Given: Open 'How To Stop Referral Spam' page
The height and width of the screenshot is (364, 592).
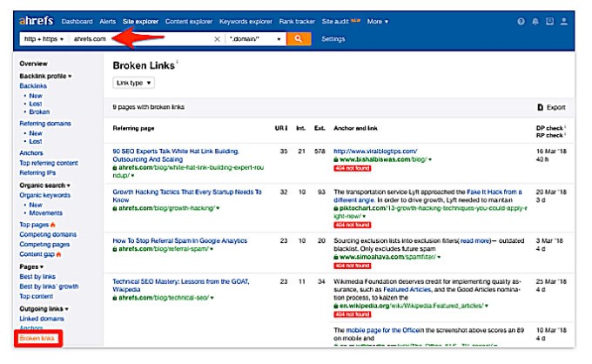Looking at the screenshot, I should tap(179, 240).
